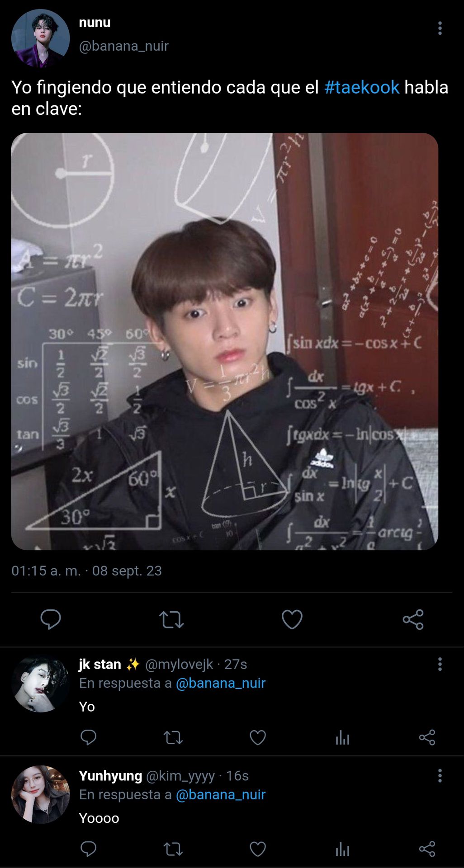Open the #taekook hashtag link

click(x=362, y=87)
